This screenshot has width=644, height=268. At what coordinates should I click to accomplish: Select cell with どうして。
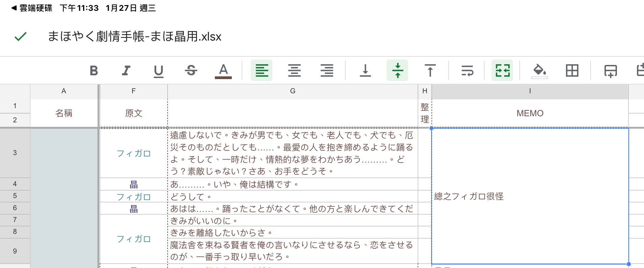tap(293, 196)
